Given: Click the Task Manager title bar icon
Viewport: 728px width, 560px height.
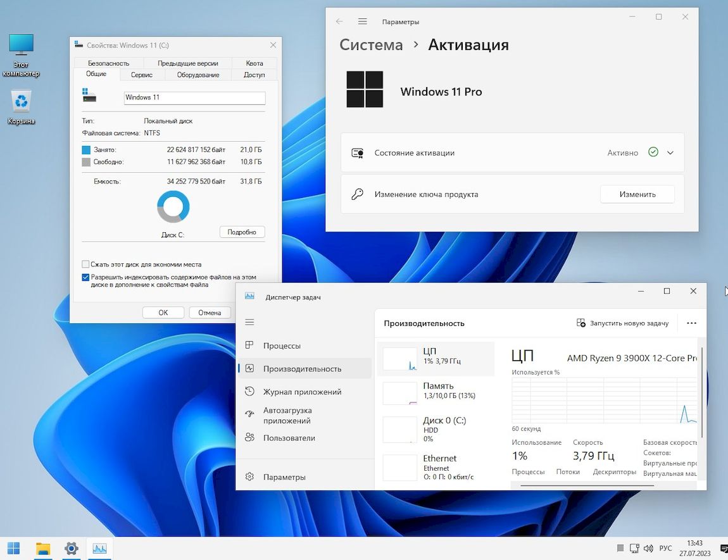Looking at the screenshot, I should [249, 296].
